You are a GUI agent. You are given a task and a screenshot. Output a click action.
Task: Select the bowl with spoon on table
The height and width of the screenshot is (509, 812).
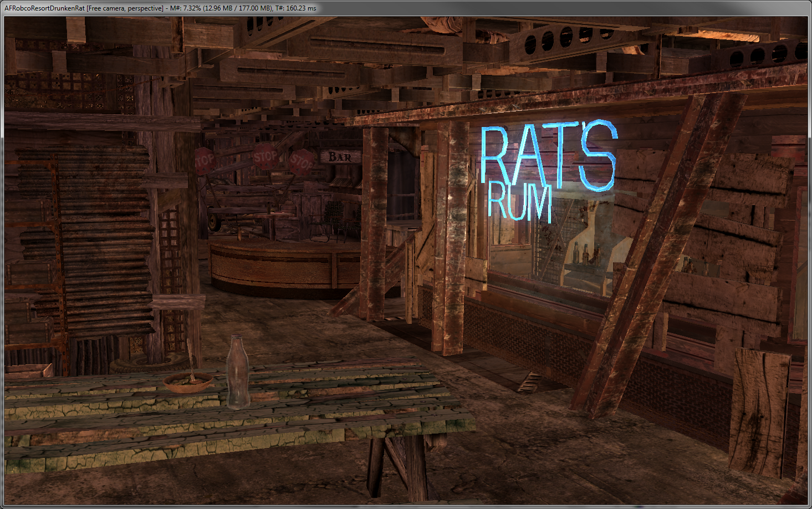pos(188,382)
